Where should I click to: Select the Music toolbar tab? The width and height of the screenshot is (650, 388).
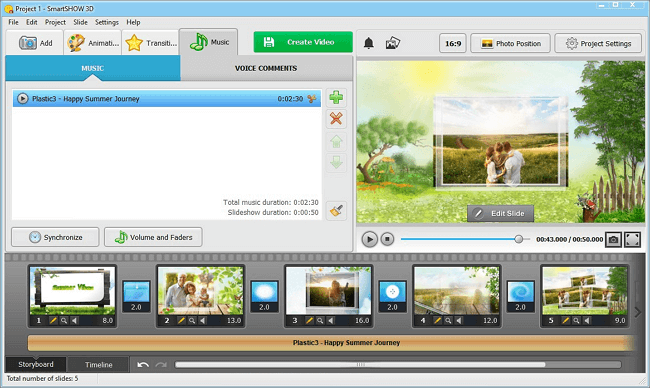(209, 42)
